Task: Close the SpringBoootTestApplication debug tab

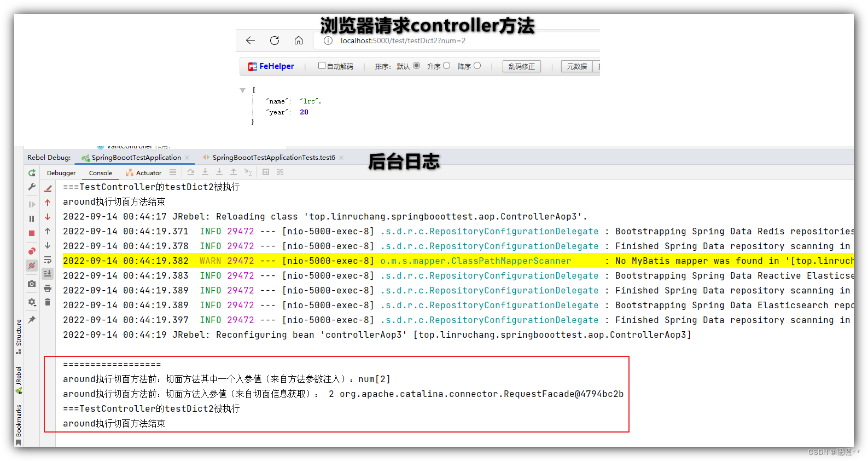Action: click(187, 158)
